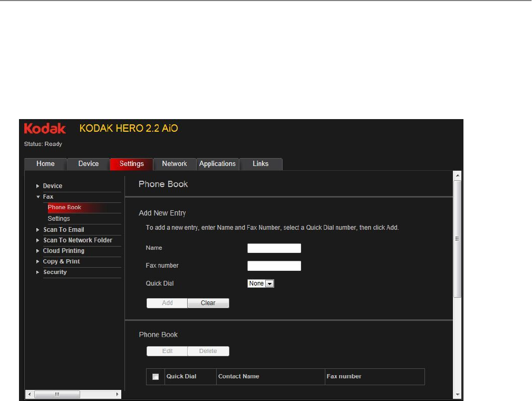Open Security section
This screenshot has height=401, width=532.
[55, 272]
